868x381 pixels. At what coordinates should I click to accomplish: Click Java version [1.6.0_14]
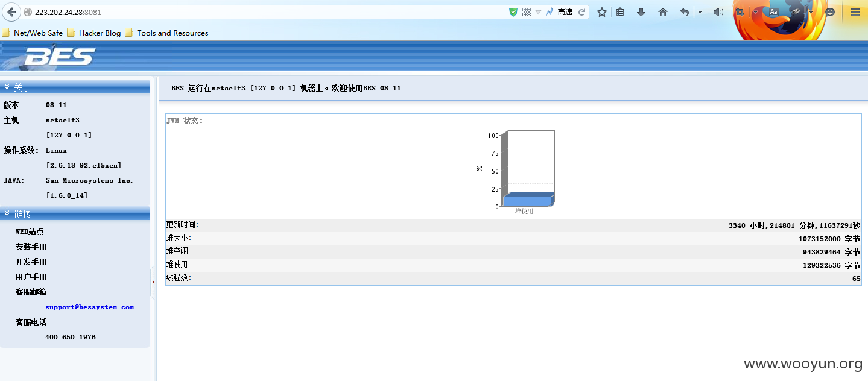pos(67,195)
